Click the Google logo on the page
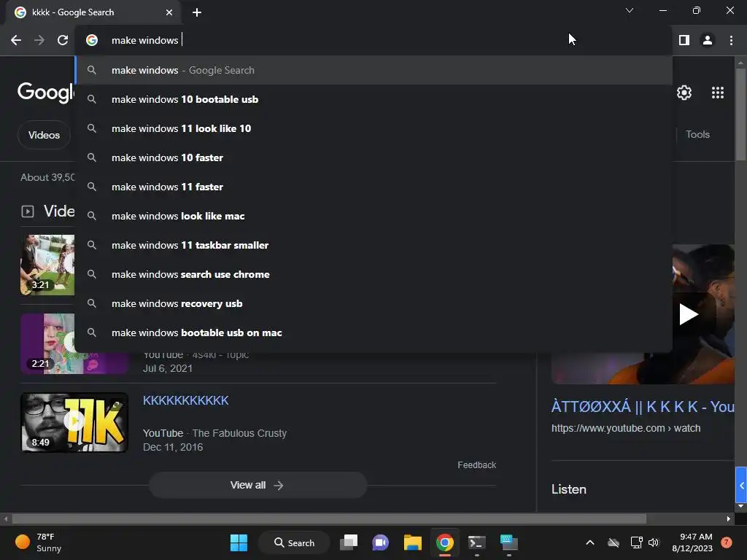The height and width of the screenshot is (560, 747). coord(46,93)
